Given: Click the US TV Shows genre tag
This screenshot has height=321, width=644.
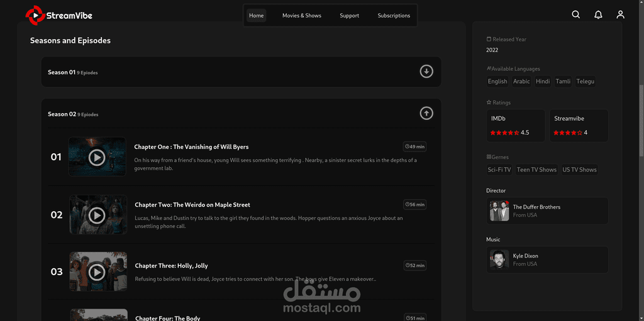Looking at the screenshot, I should [579, 170].
